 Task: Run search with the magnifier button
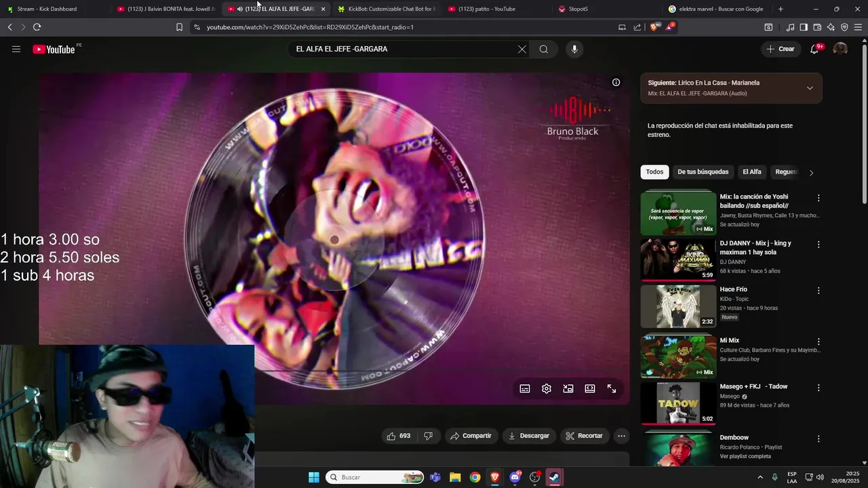click(544, 49)
